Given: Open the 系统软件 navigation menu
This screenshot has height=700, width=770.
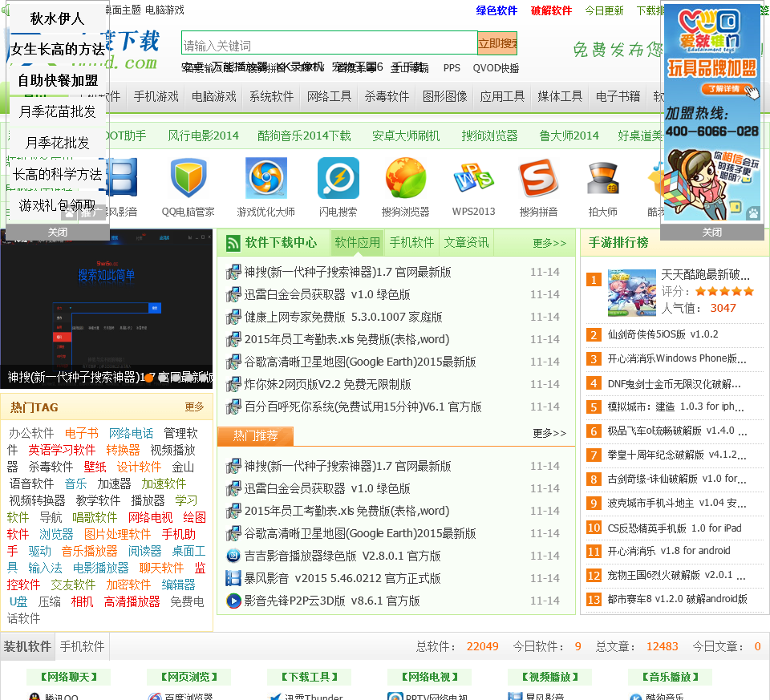Looking at the screenshot, I should (x=272, y=96).
